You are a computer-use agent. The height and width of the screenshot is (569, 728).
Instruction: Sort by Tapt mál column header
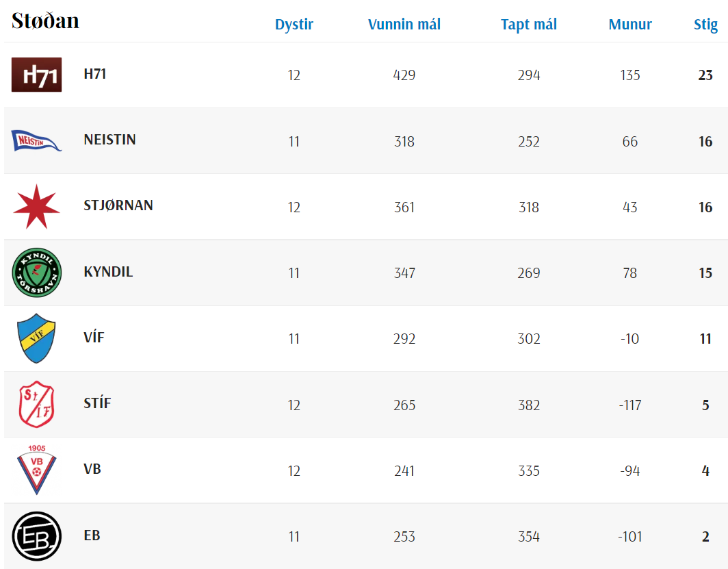point(529,25)
